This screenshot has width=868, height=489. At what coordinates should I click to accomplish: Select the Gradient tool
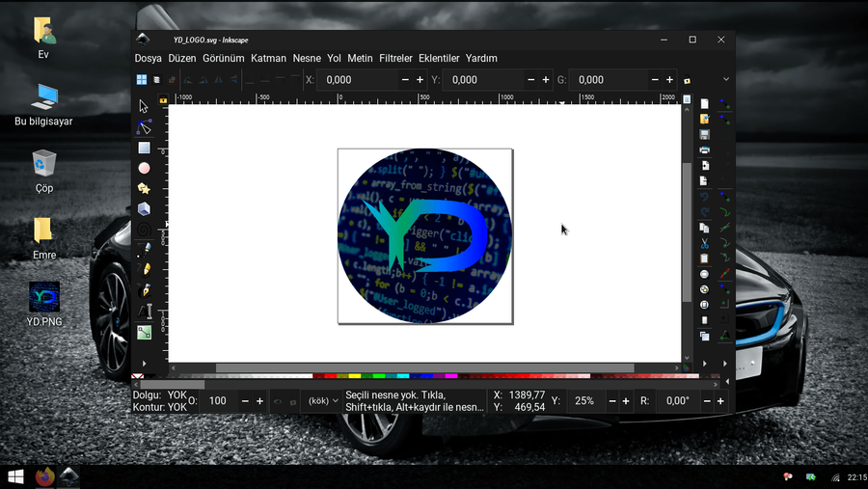coord(144,333)
